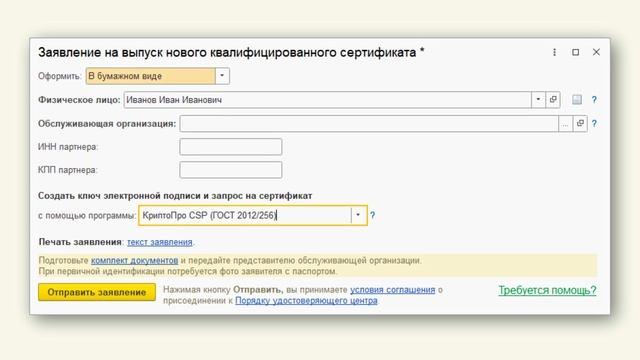Click the КПП партнера input field

pyautogui.click(x=231, y=170)
